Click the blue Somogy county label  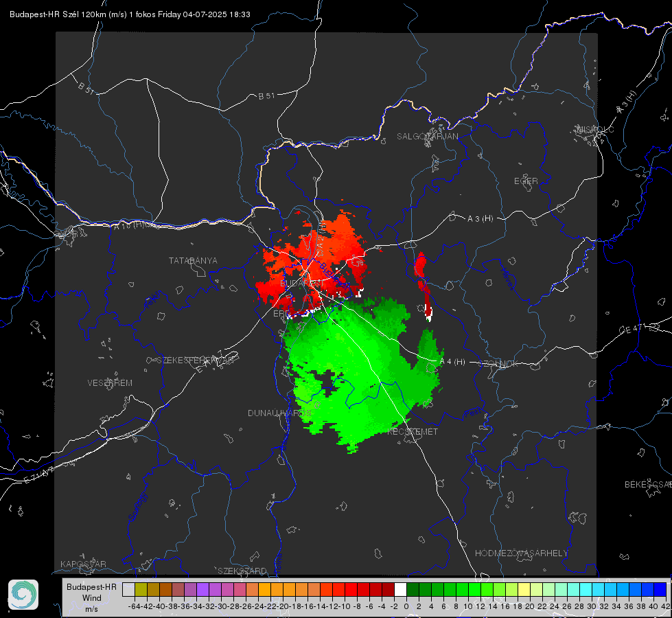pos(137,507)
